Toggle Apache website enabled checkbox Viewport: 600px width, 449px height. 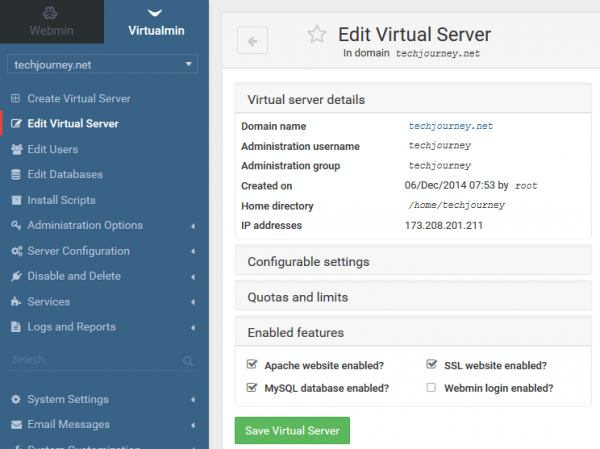click(x=252, y=364)
